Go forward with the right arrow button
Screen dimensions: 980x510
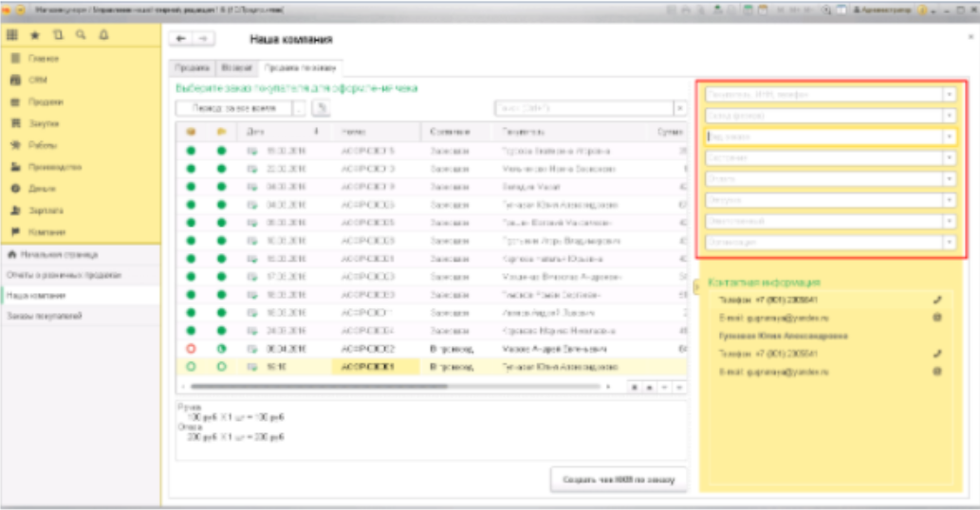coord(201,39)
